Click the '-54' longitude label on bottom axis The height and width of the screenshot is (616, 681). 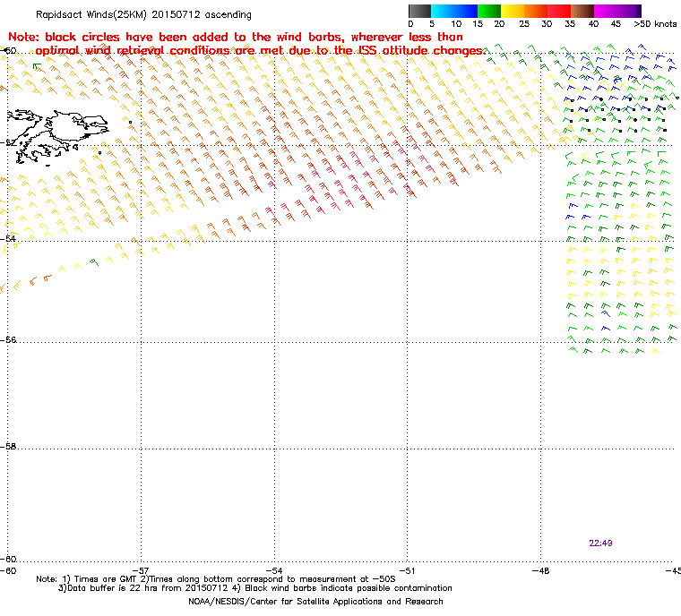274,570
